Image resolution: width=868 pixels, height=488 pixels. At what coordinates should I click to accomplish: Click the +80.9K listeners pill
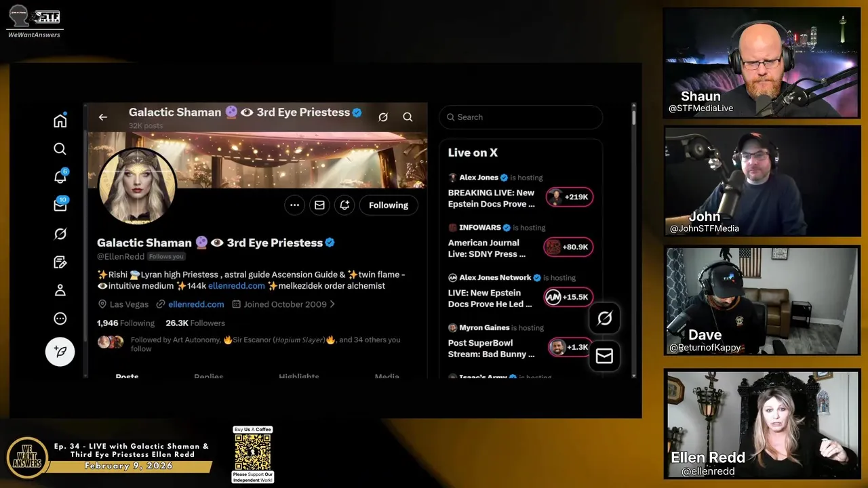click(x=568, y=247)
